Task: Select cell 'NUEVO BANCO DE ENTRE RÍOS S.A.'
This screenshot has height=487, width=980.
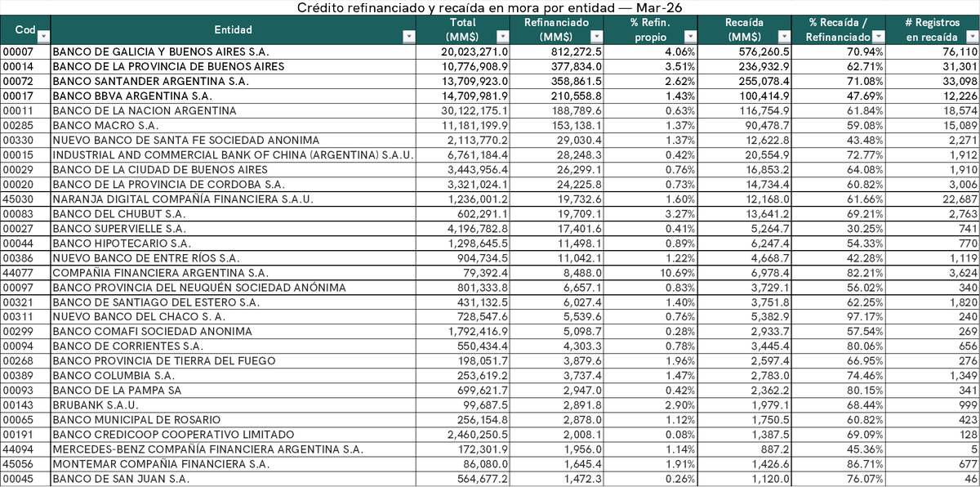Action: coord(234,257)
